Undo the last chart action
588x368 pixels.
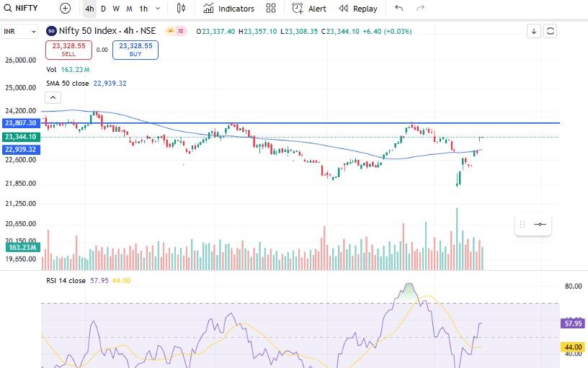pos(399,8)
